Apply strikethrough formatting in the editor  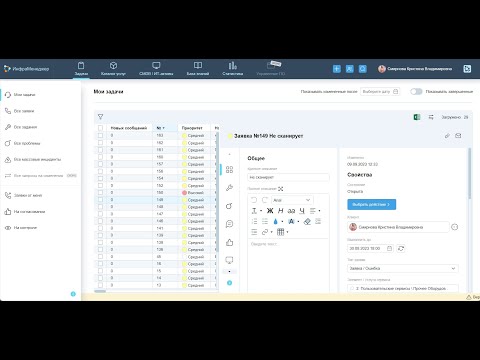click(x=291, y=211)
